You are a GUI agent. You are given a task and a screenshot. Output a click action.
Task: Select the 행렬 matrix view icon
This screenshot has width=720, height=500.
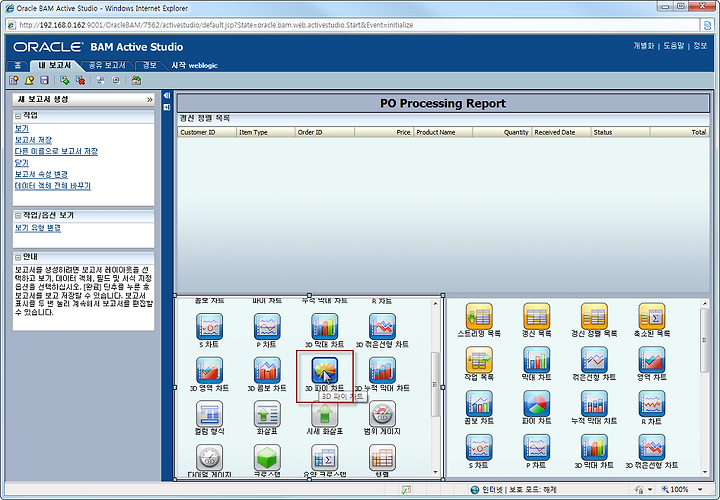pyautogui.click(x=382, y=457)
